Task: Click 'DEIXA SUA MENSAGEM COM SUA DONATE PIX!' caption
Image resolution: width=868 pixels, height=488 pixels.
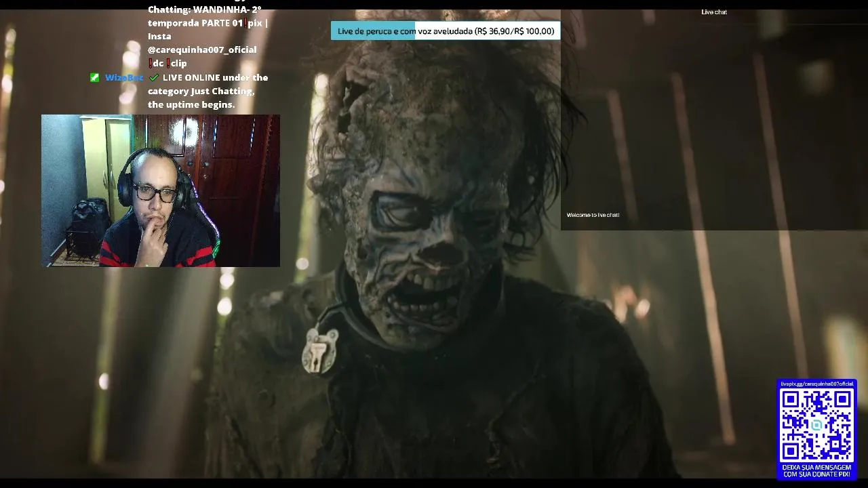Action: point(816,470)
